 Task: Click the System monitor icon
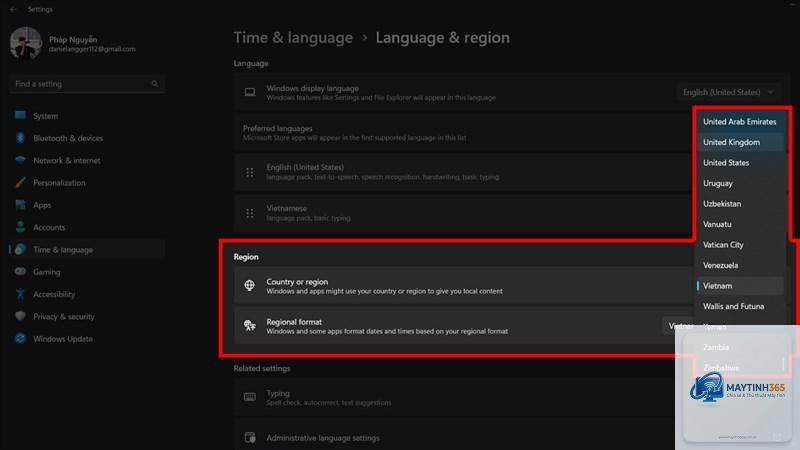point(20,115)
